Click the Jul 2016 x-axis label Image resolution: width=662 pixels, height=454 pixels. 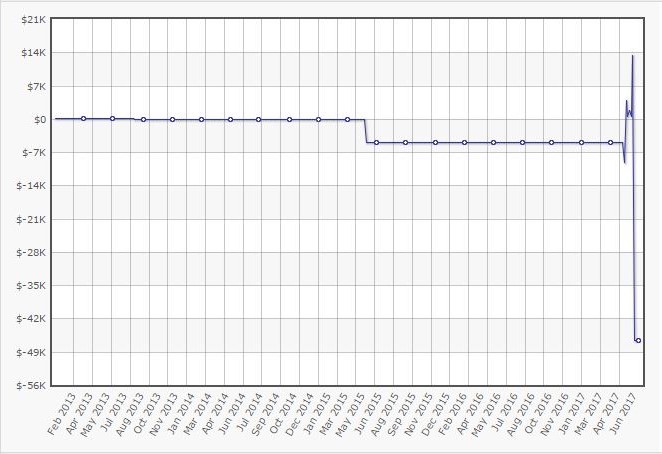505,414
